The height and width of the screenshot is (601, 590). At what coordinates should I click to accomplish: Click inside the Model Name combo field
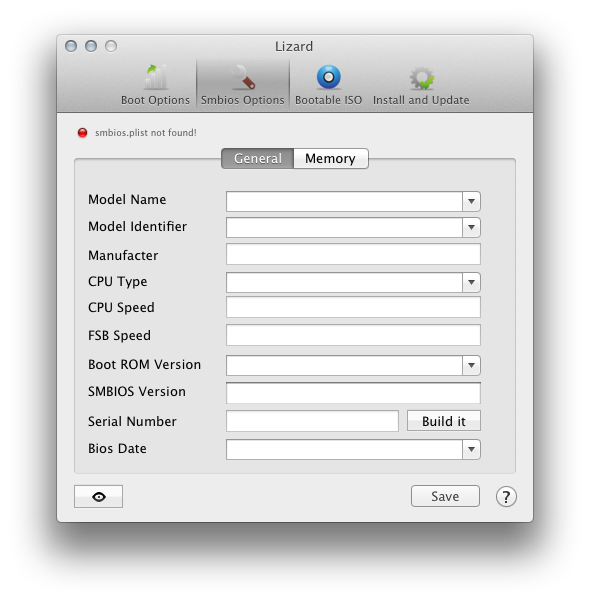tap(344, 201)
